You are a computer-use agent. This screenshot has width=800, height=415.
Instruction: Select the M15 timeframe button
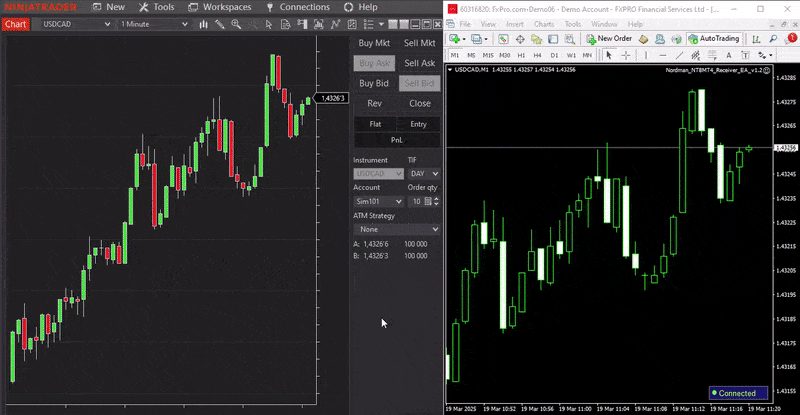(488, 55)
